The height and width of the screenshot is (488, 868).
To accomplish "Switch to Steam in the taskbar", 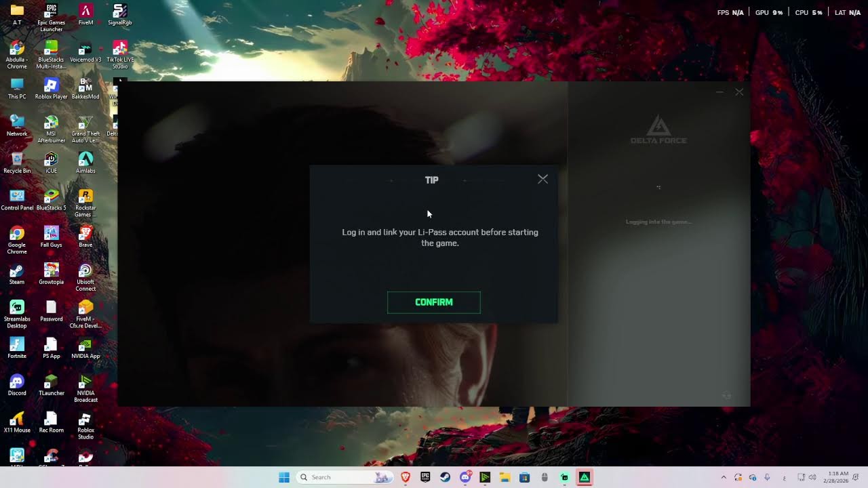I will (446, 477).
